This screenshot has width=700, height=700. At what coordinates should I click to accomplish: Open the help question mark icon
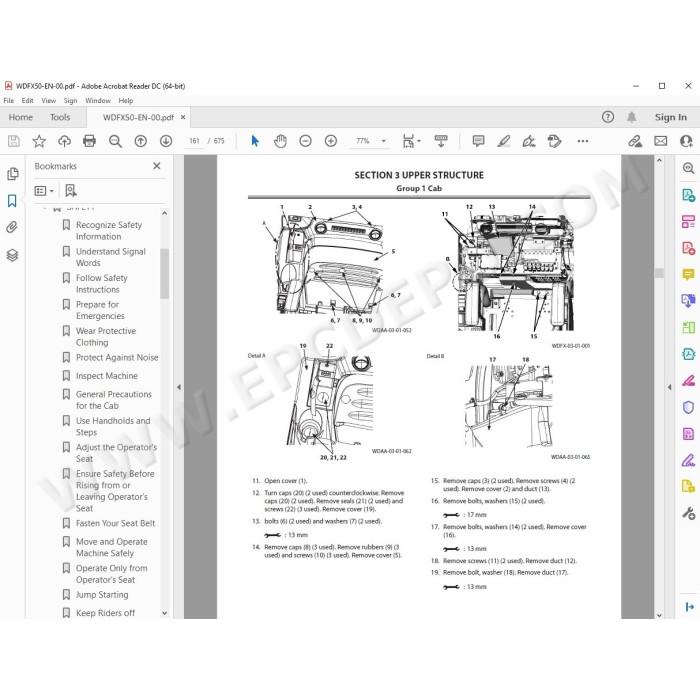[608, 117]
